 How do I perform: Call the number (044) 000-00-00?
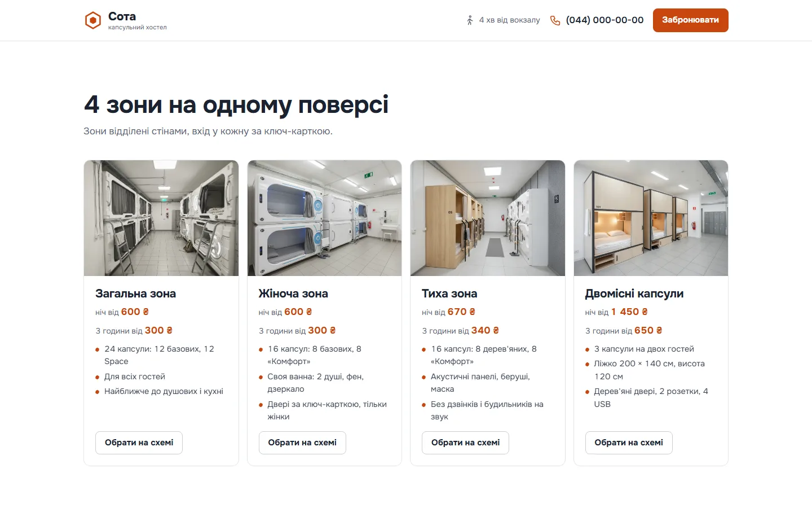pos(604,20)
